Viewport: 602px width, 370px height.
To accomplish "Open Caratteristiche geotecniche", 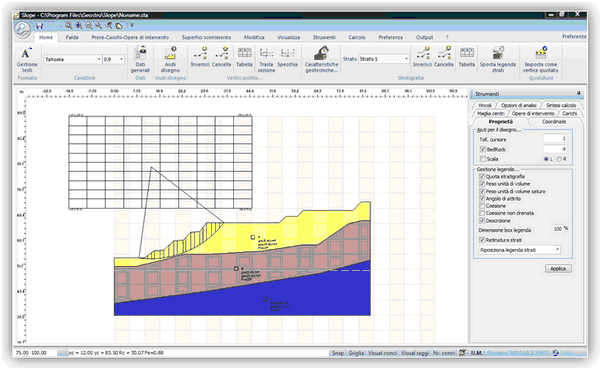I will 321,59.
